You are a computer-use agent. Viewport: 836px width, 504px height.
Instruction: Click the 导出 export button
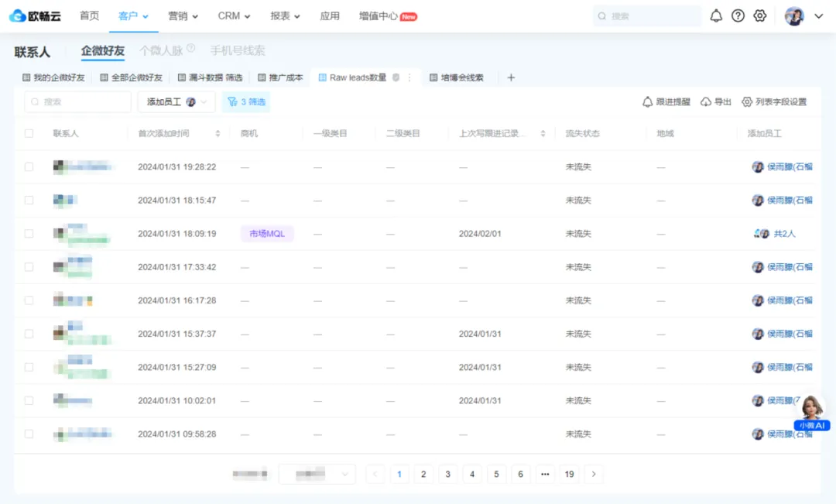[716, 101]
